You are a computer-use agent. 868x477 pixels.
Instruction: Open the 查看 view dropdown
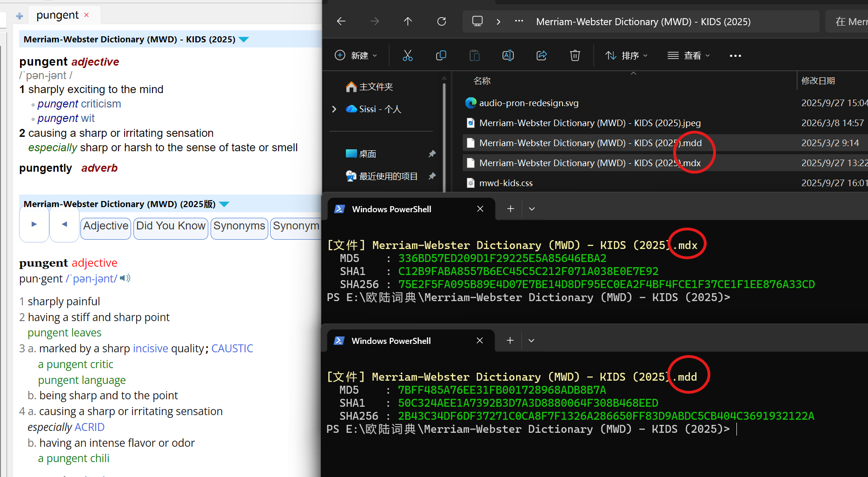(x=689, y=55)
